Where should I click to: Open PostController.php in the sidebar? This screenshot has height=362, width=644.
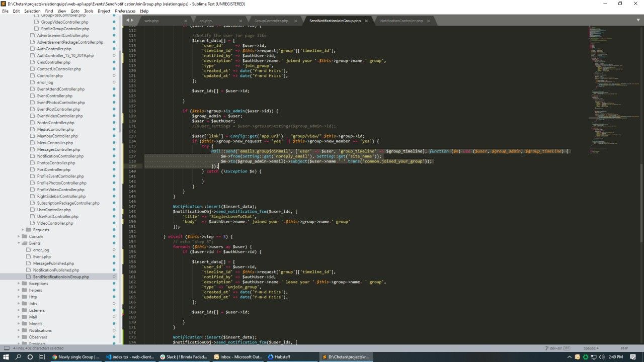pos(53,169)
